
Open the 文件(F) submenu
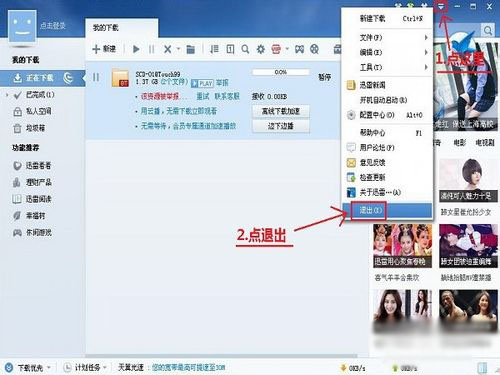pyautogui.click(x=387, y=38)
